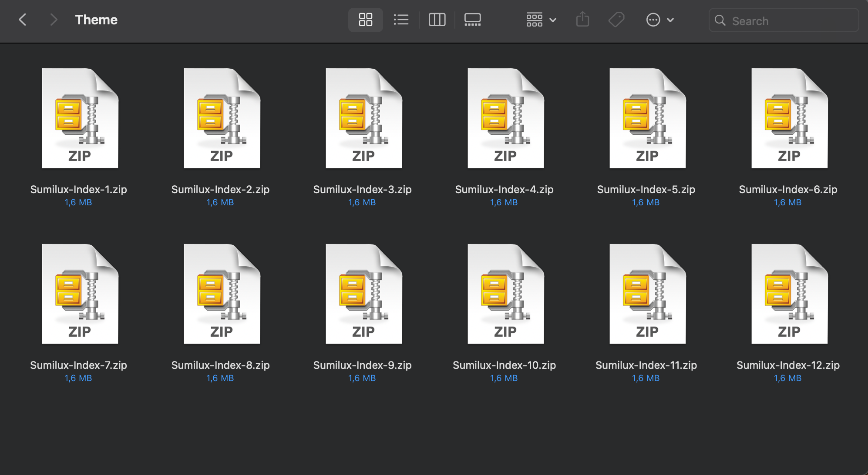Screen dimensions: 868x475
Task: Click the file name Sumilux-Index-12.zip
Action: tap(788, 365)
